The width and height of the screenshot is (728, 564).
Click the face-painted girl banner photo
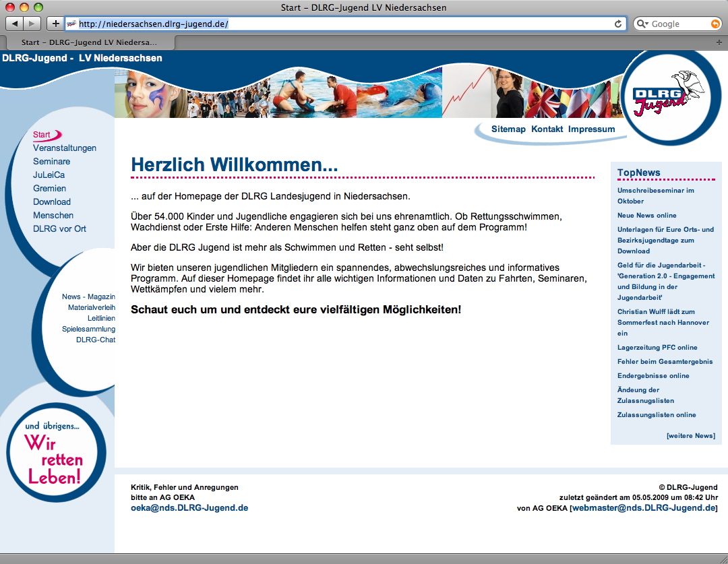tap(142, 94)
